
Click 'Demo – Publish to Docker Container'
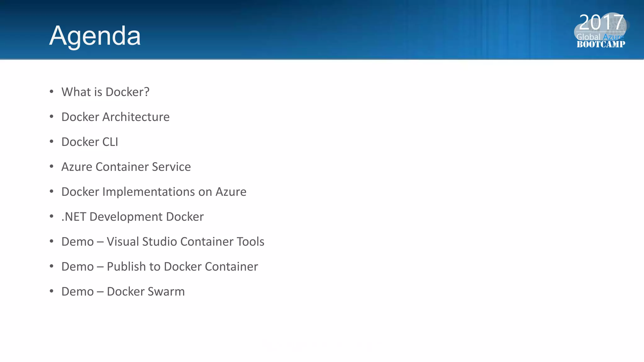click(x=160, y=266)
